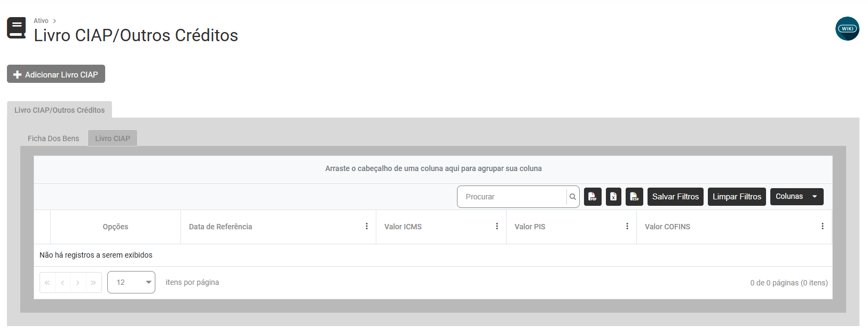Click Limpar Filtros button
Image resolution: width=868 pixels, height=333 pixels.
(737, 197)
